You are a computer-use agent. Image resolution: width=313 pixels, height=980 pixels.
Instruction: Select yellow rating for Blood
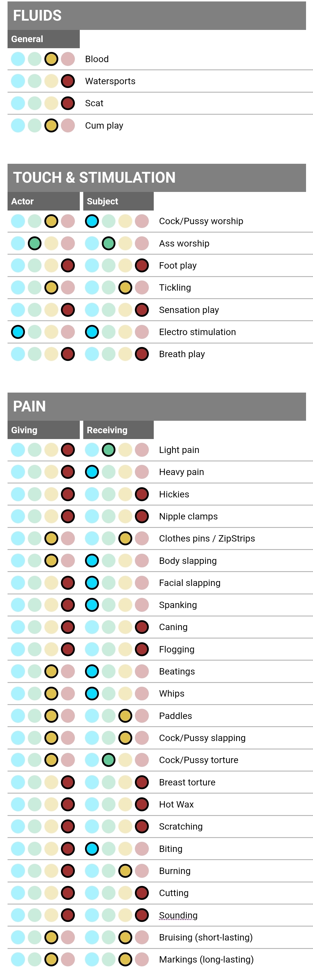[51, 59]
